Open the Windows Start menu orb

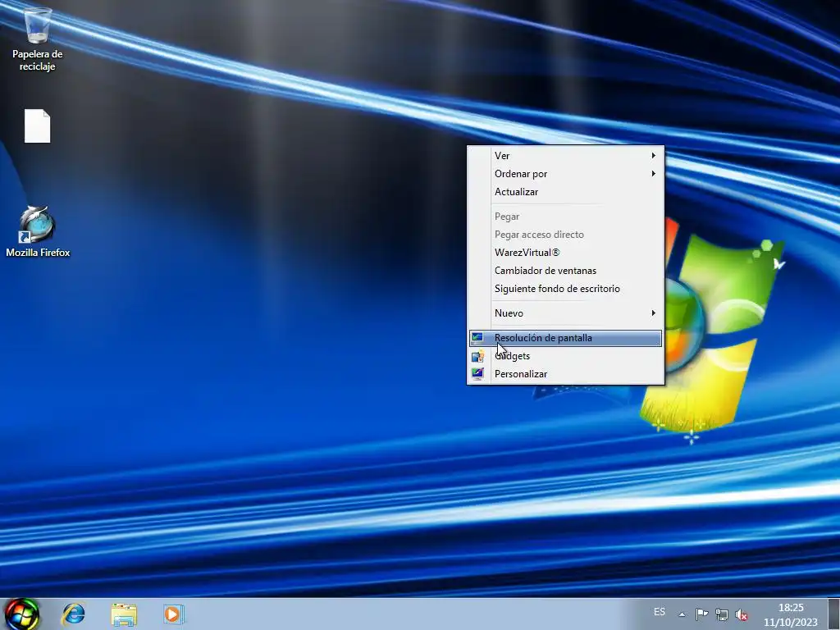pos(22,614)
